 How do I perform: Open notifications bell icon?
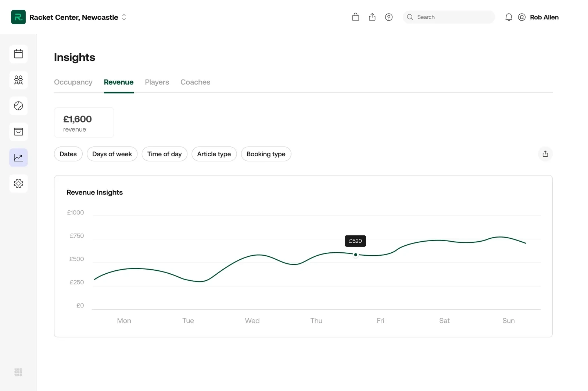[x=509, y=17]
